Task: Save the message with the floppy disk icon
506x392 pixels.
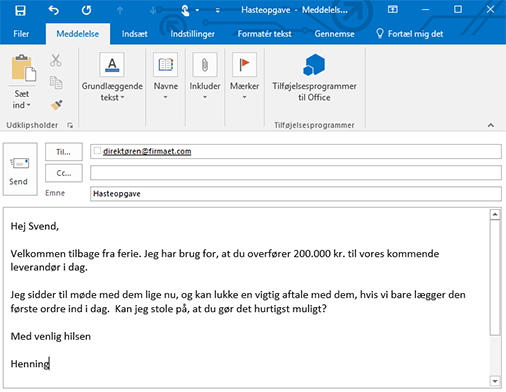Action: tap(20, 10)
